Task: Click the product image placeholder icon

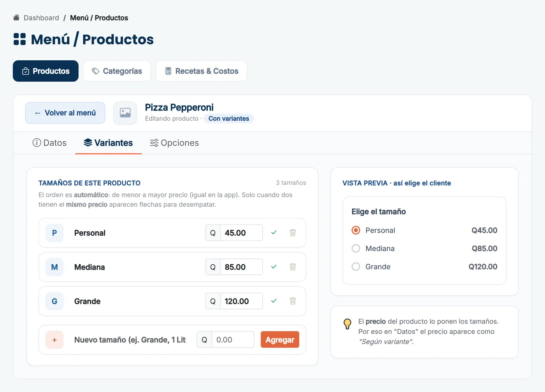Action: click(x=125, y=113)
